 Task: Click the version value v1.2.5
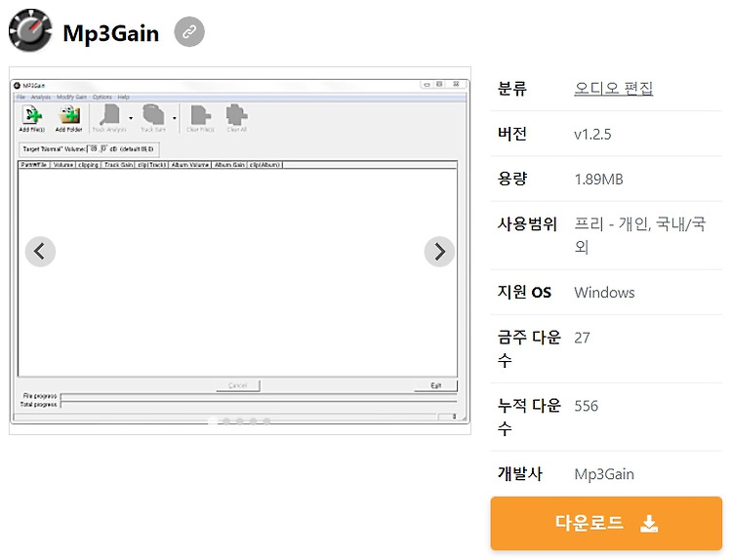(x=592, y=135)
